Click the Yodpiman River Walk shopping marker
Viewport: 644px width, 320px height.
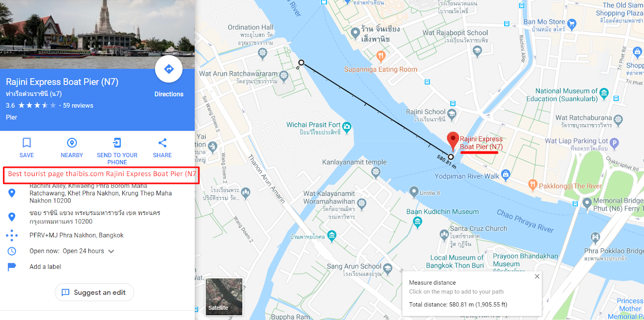pos(506,174)
